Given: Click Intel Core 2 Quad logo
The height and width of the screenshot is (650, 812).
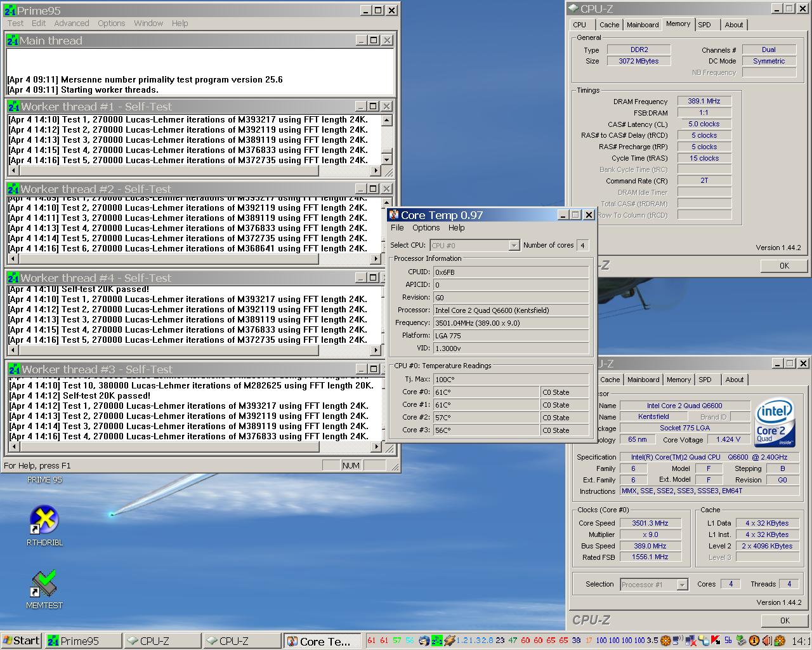Looking at the screenshot, I should pyautogui.click(x=774, y=422).
